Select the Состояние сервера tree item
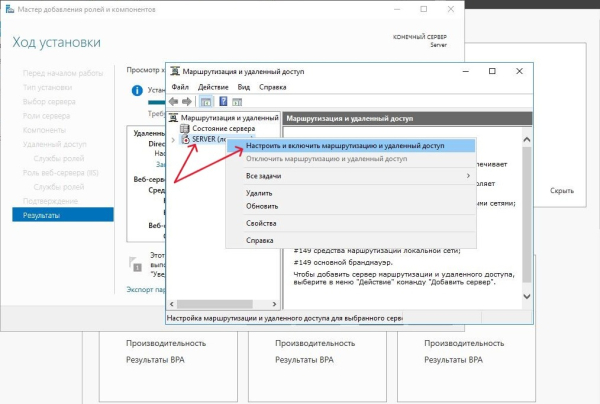The image size is (600, 404). [x=223, y=129]
